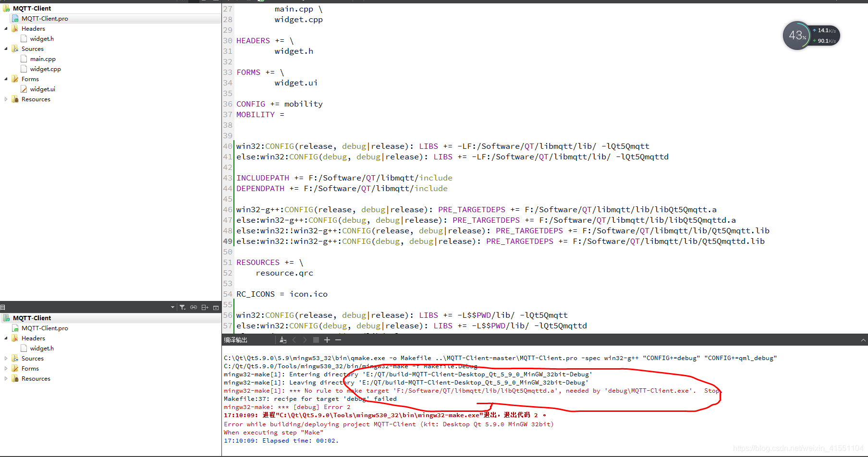Image resolution: width=868 pixels, height=457 pixels.
Task: Collapse Headers folder in upper project tree
Action: coord(6,29)
